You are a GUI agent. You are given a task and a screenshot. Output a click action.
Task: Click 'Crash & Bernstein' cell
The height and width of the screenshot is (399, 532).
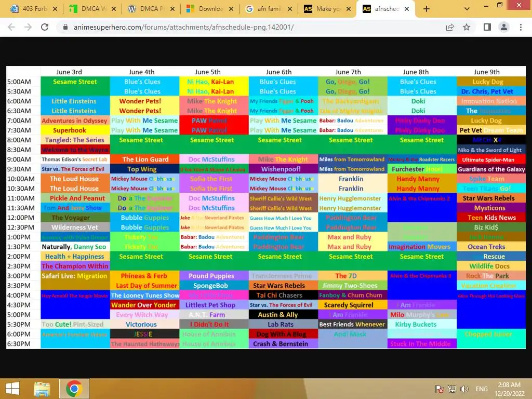pyautogui.click(x=283, y=344)
